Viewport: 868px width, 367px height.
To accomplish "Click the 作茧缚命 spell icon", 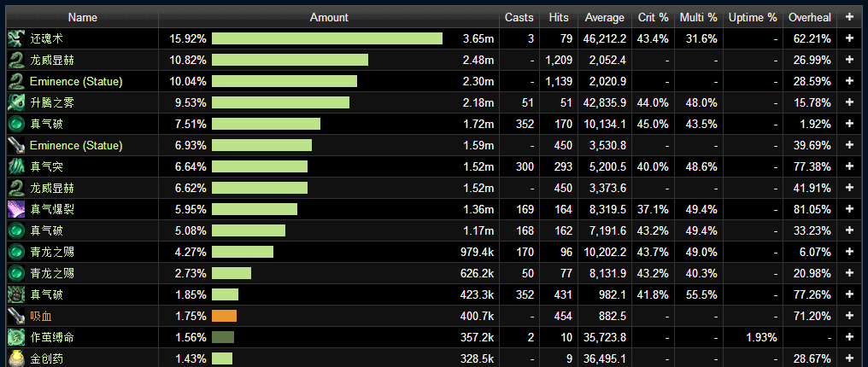I will coord(15,338).
